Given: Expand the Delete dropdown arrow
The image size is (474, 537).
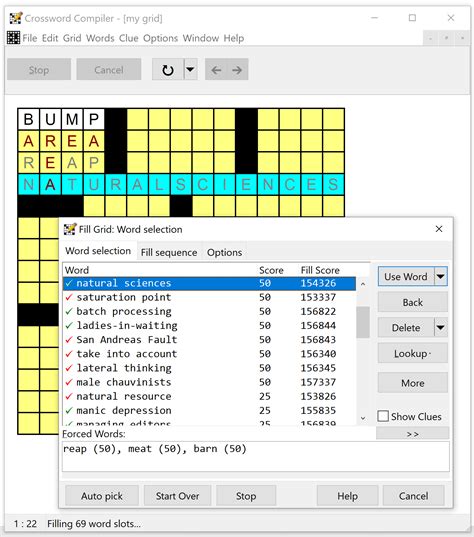Looking at the screenshot, I should (x=441, y=328).
